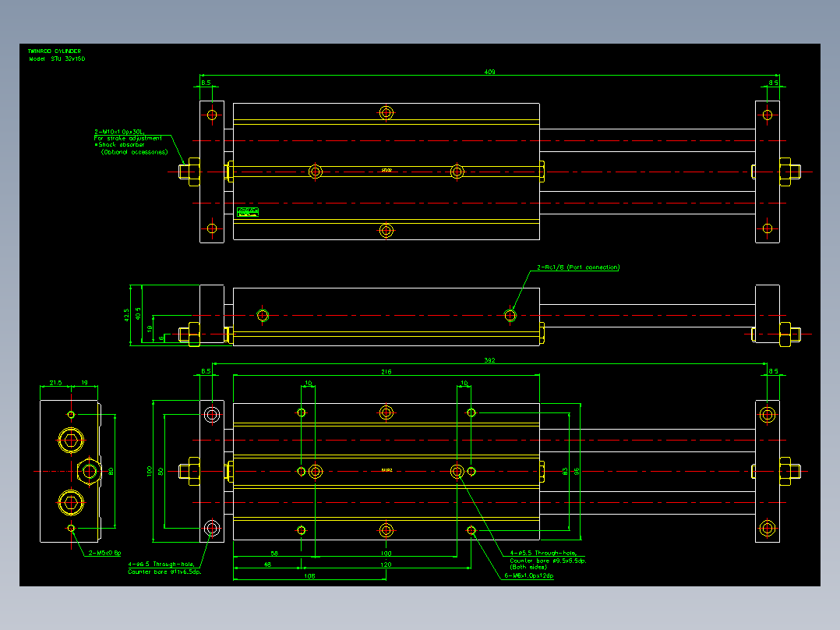Image resolution: width=840 pixels, height=630 pixels.
Task: Select the "Model STU 32x150" label
Action: coord(57,59)
